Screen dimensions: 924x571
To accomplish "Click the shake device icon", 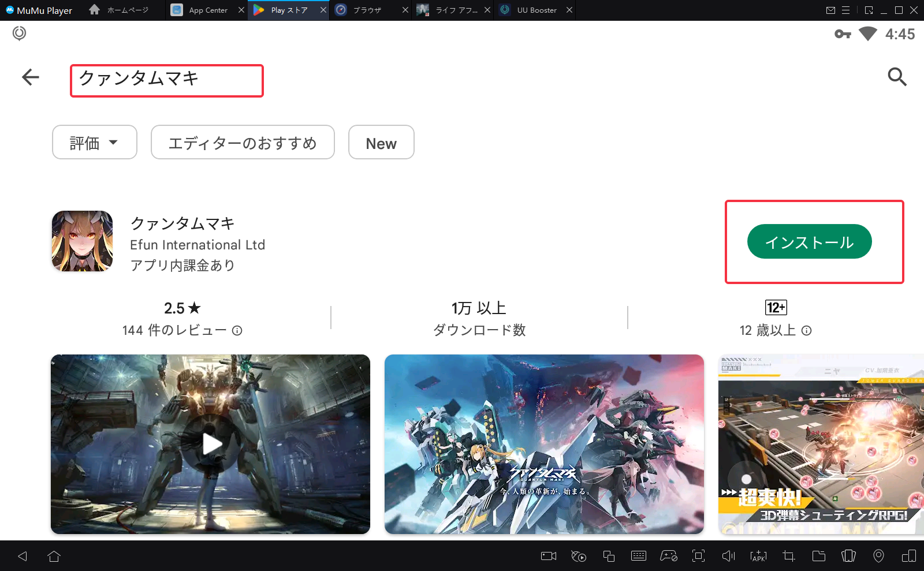I will [x=849, y=556].
